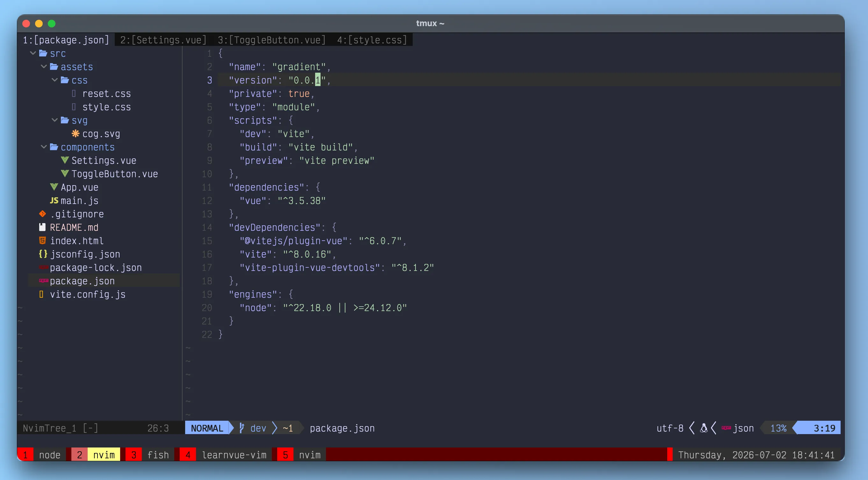Click the Vue icon next to Settings.vue
This screenshot has width=868, height=480.
65,160
